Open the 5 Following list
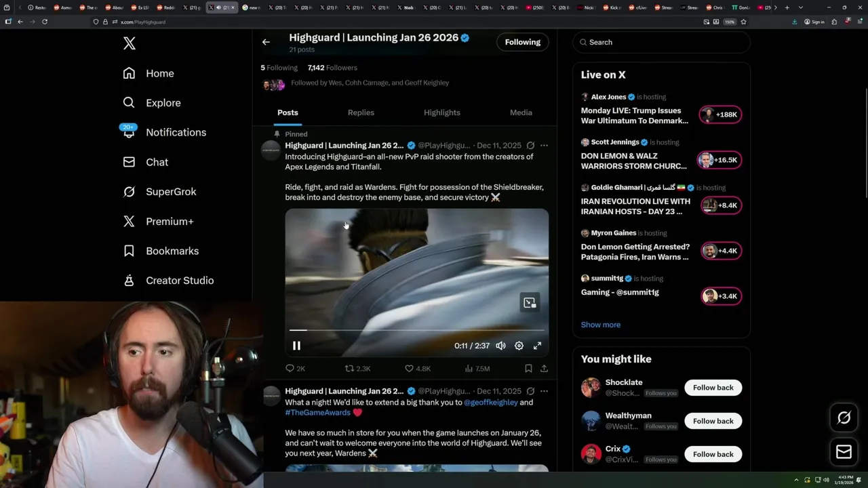The height and width of the screenshot is (488, 868). [279, 68]
